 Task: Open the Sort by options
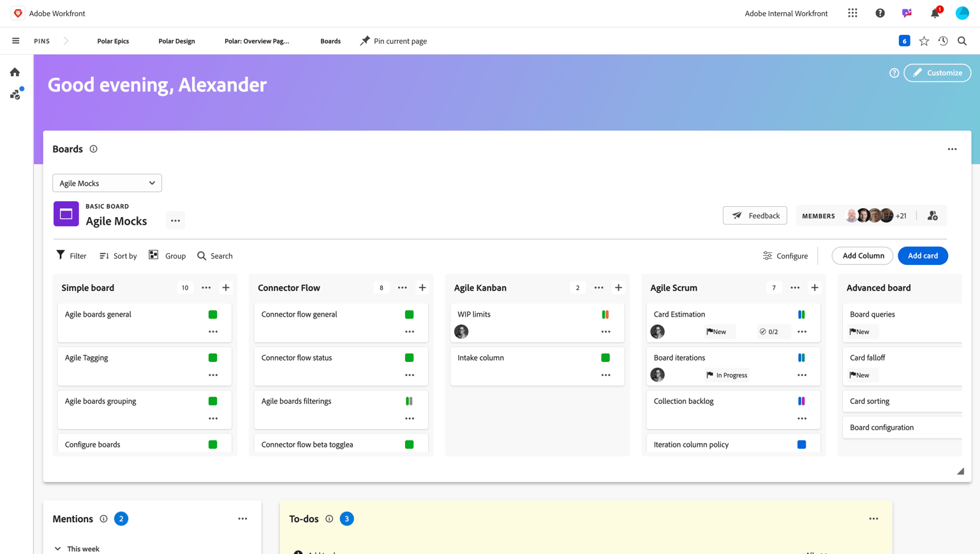coord(118,256)
